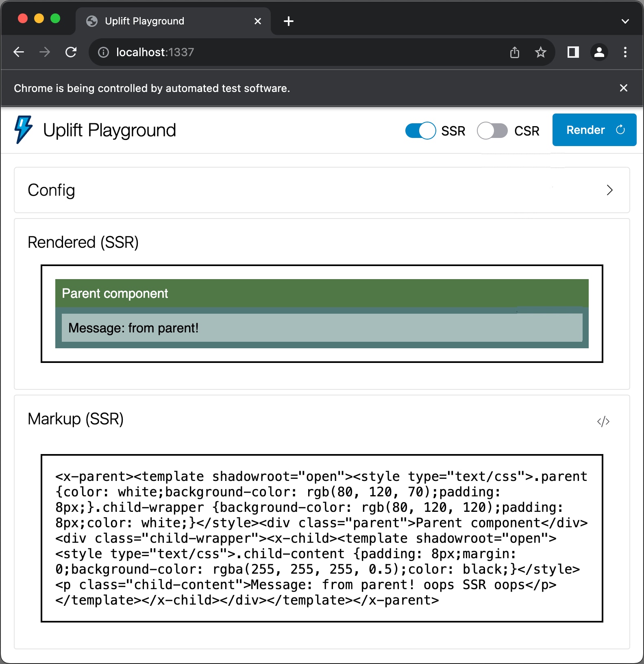The height and width of the screenshot is (664, 644).
Task: Click the refresh icon inside Render button
Action: 620,130
